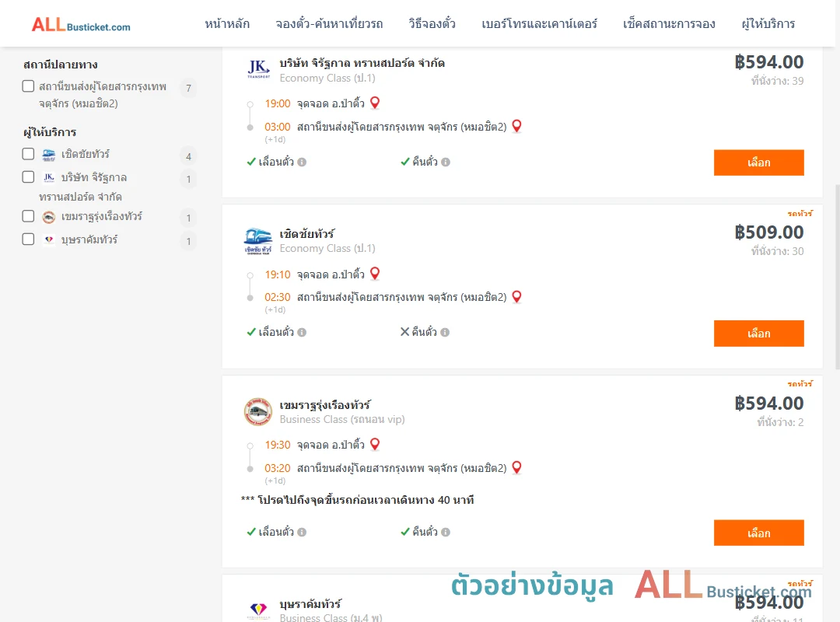Click เขมราฐรุ่งเรืองทัวร์ logo in sidebar filter
This screenshot has width=840, height=622.
[49, 217]
